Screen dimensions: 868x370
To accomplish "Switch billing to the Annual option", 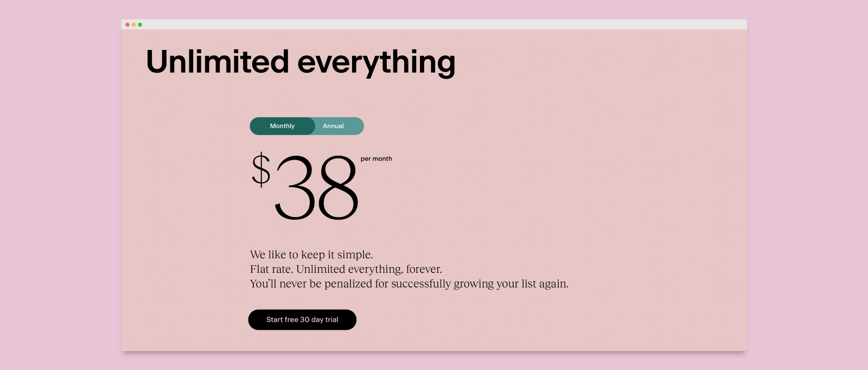I will click(334, 126).
